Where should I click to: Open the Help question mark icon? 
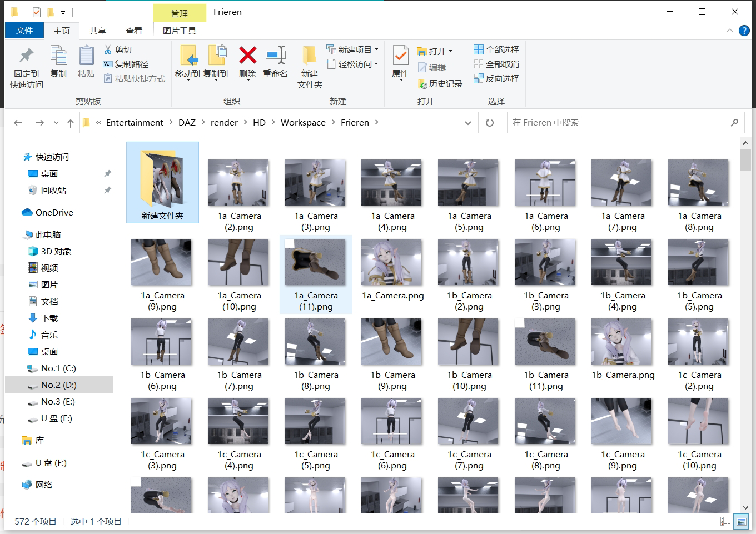(744, 31)
